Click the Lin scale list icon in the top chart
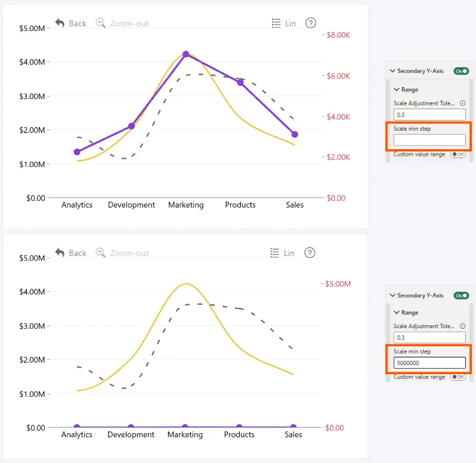The image size is (476, 463). pos(276,23)
